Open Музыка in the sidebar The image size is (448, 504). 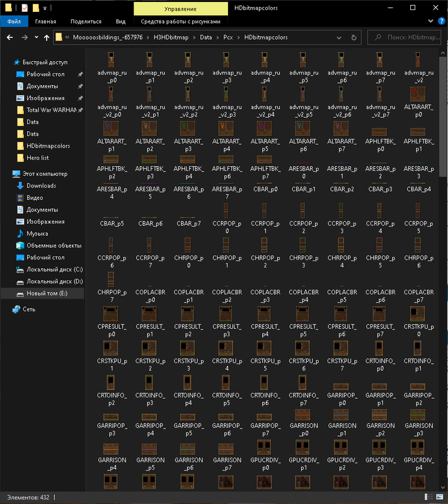click(37, 234)
